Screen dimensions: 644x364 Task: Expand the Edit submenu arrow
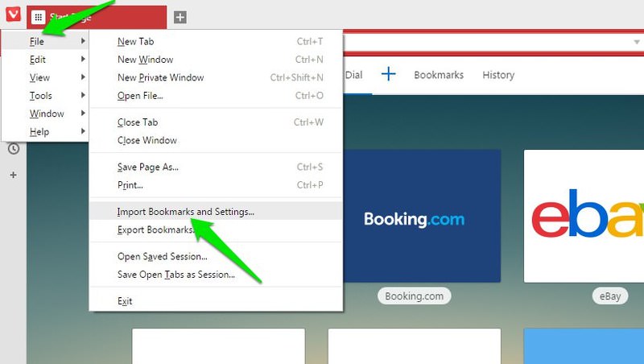coord(83,59)
